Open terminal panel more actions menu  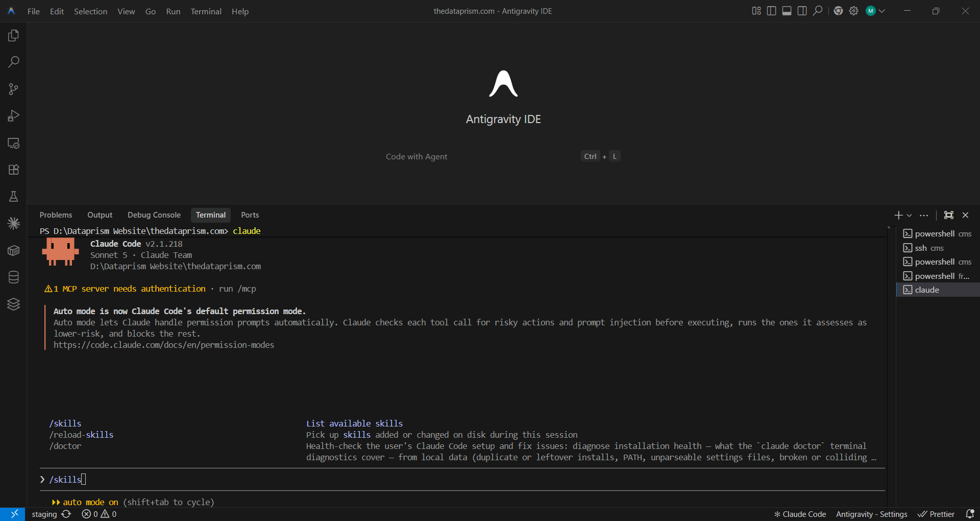924,215
